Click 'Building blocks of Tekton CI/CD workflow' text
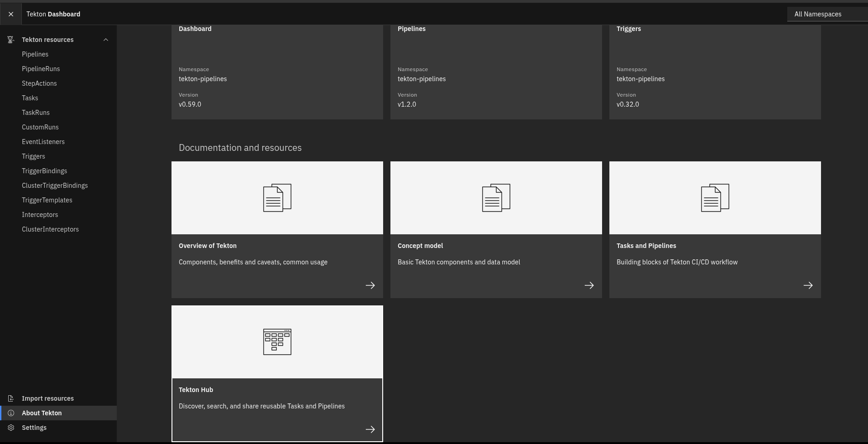The image size is (868, 444). coord(677,262)
